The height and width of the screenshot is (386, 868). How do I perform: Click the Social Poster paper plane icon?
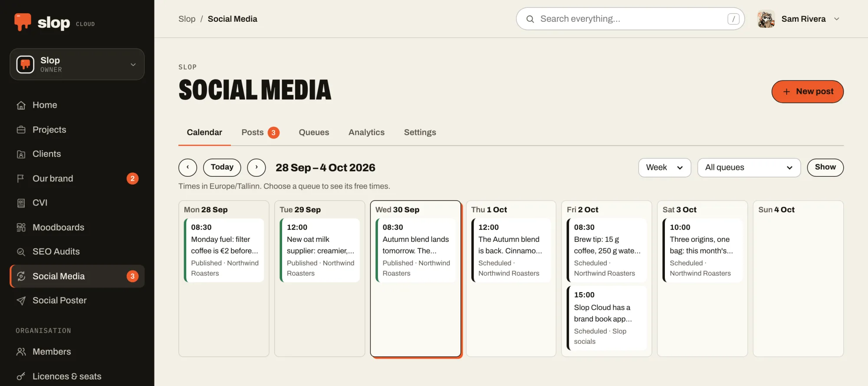21,300
